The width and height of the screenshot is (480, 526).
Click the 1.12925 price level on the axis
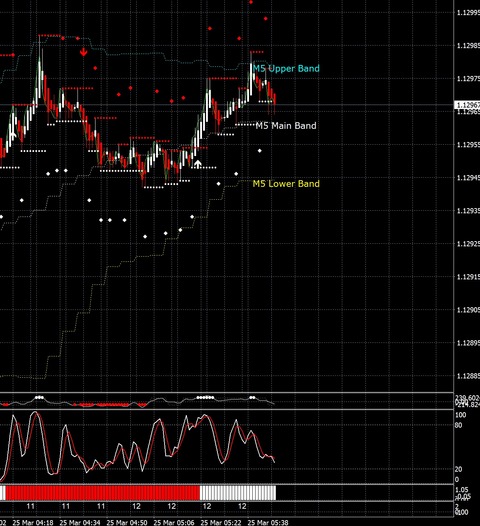pyautogui.click(x=469, y=244)
